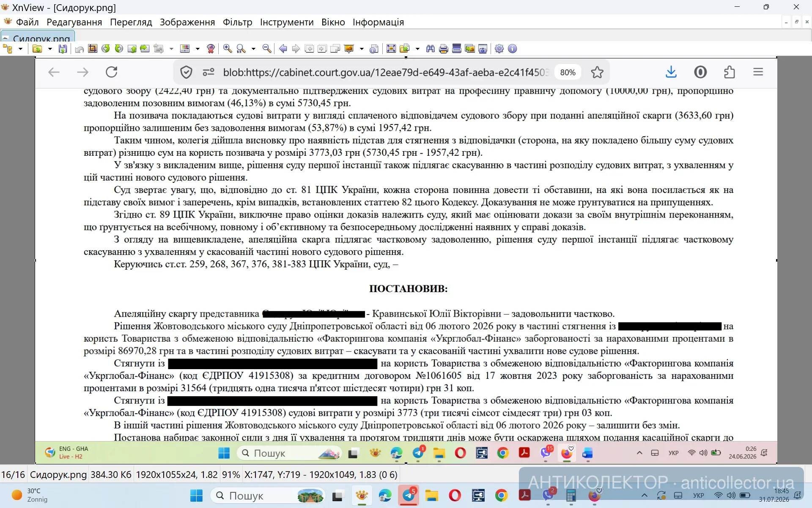Click the screen capture camera icon

click(x=483, y=49)
